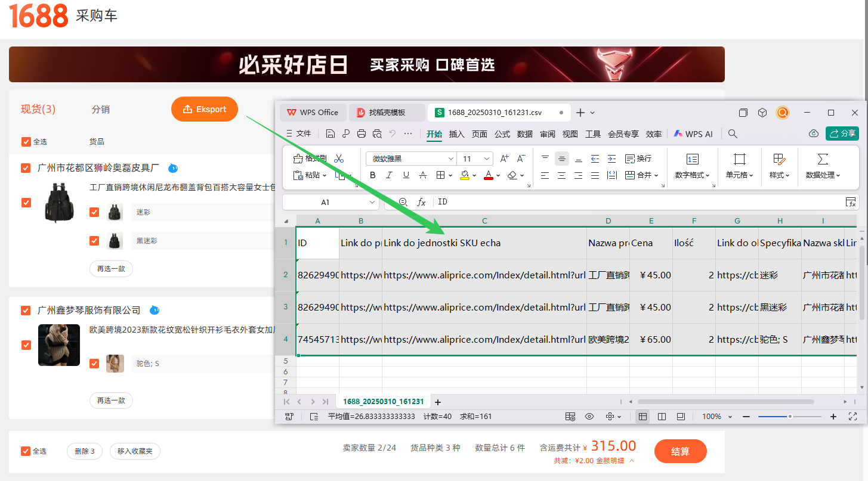Uncheck the 广州市花都区狮岭奥磊皮具厂 seller checkbox
This screenshot has height=481, width=868.
pyautogui.click(x=26, y=168)
